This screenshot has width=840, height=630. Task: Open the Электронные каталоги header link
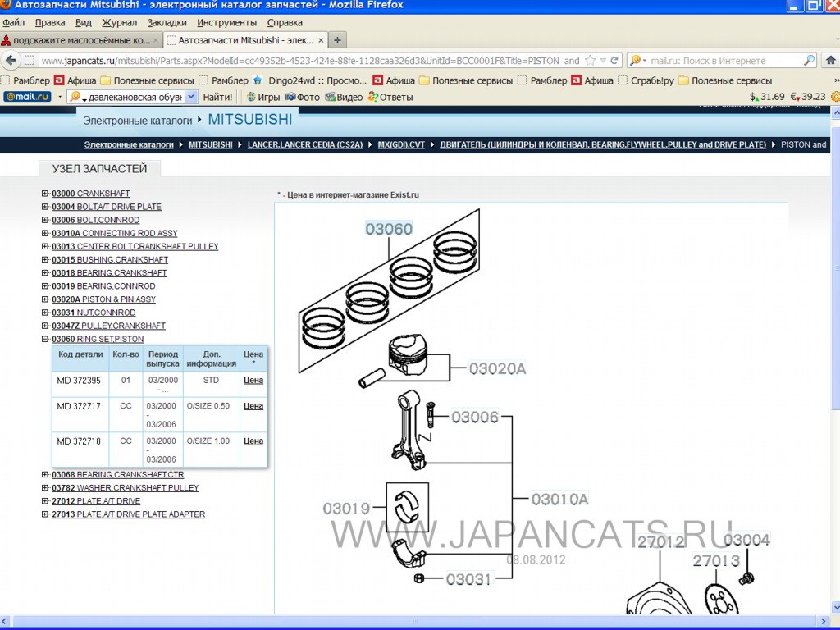click(137, 121)
